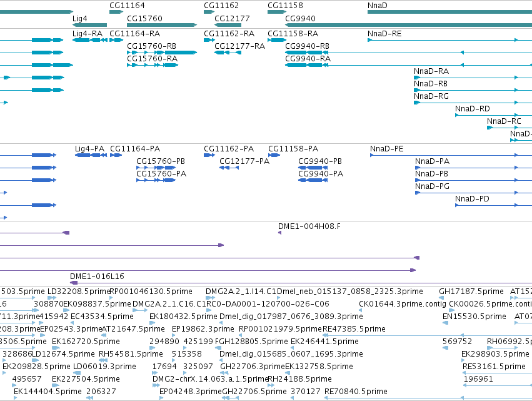This screenshot has height=401, width=532.
Task: Select the Lig4-RA transcript
Action: (90, 40)
